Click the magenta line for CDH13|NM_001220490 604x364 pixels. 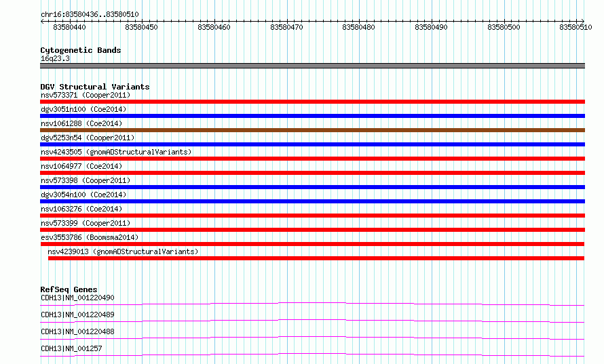[312, 304]
